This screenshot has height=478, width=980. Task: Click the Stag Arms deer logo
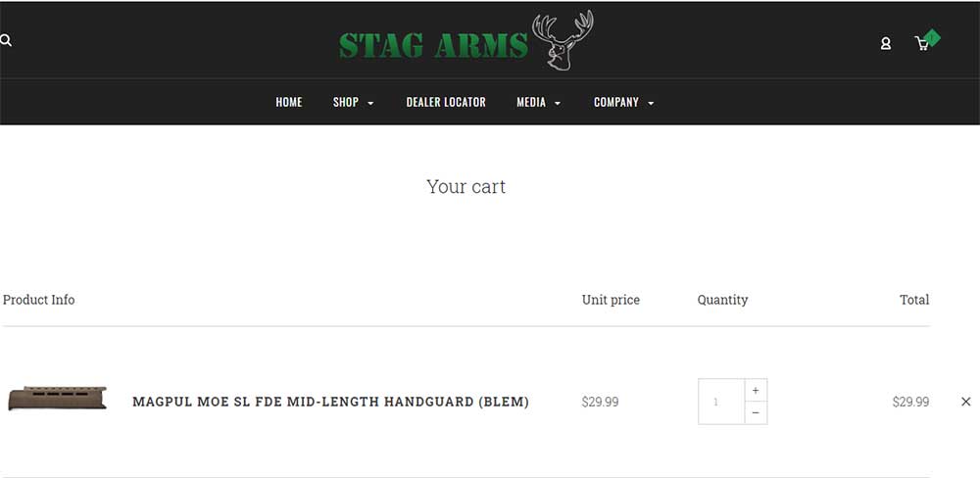point(563,41)
